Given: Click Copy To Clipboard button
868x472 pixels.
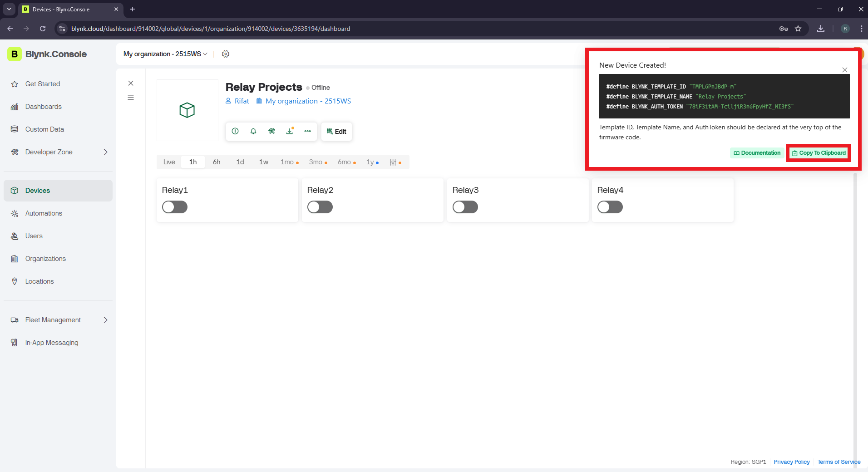Looking at the screenshot, I should [x=819, y=153].
